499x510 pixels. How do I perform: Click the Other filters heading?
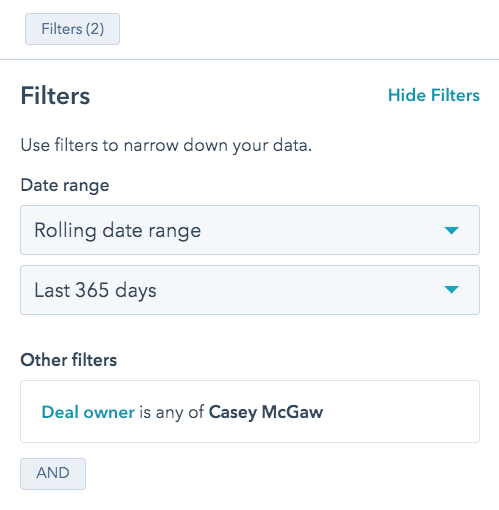point(69,360)
